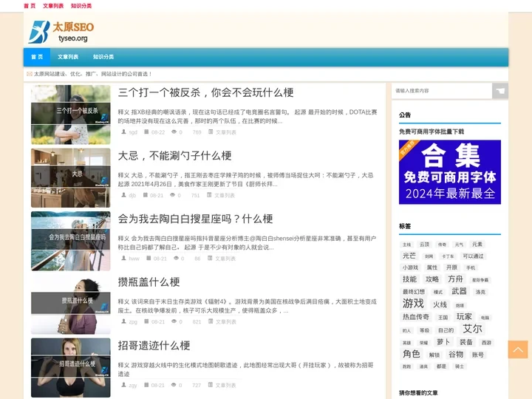Select the 角色 tag

[x=412, y=354]
